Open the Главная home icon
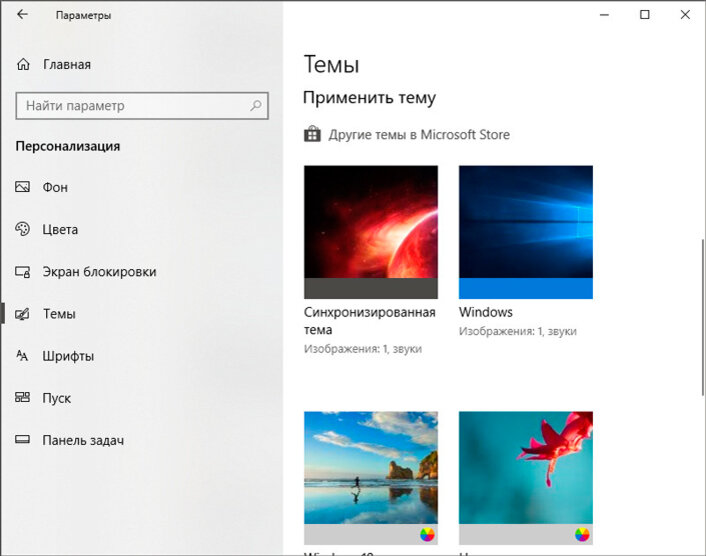The image size is (706, 556). click(23, 64)
